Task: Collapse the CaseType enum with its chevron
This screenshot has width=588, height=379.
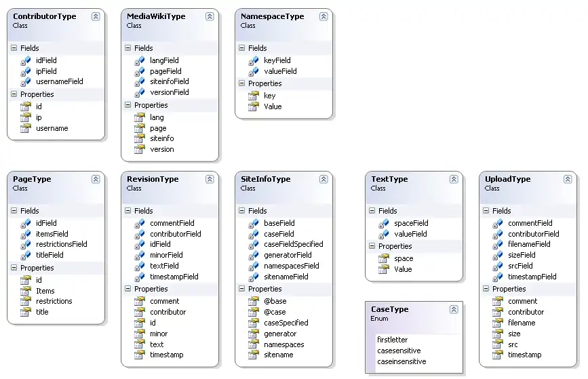Action: click(454, 309)
